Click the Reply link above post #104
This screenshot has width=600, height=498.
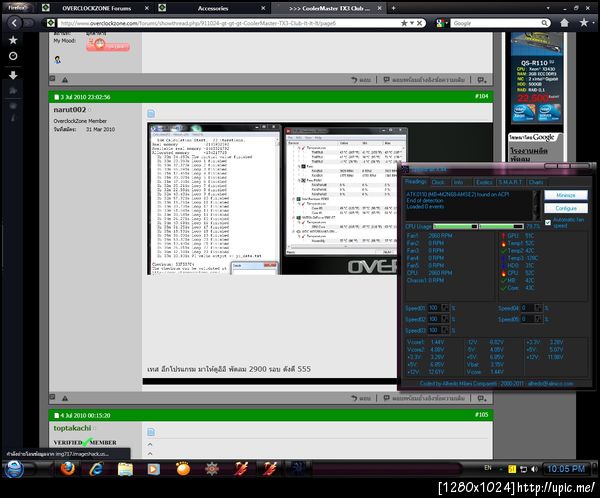361,80
